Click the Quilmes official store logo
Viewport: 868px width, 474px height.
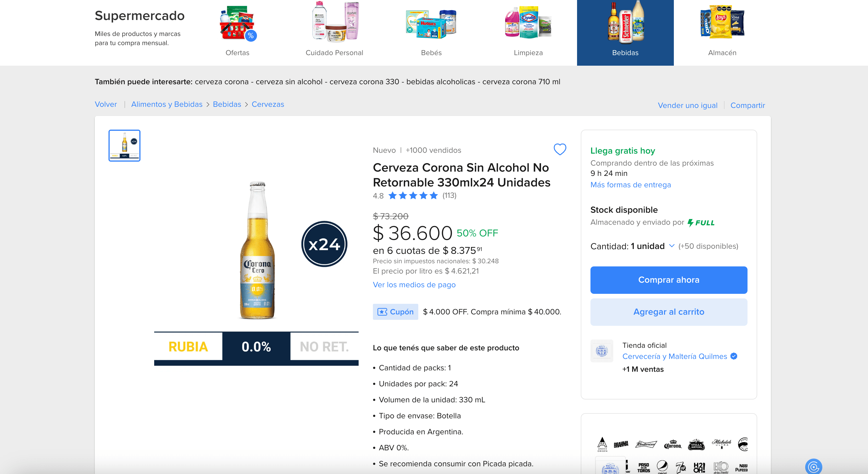(x=602, y=351)
